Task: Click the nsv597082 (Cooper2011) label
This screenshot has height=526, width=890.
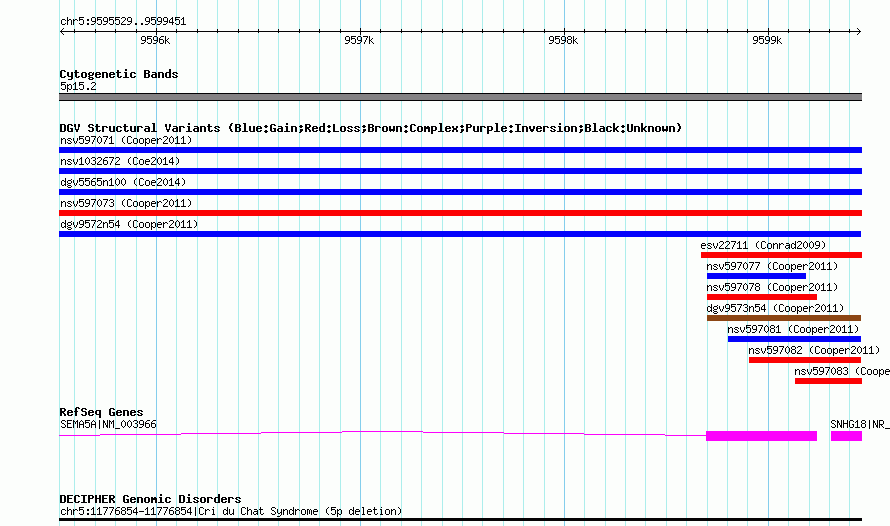Action: coord(814,350)
